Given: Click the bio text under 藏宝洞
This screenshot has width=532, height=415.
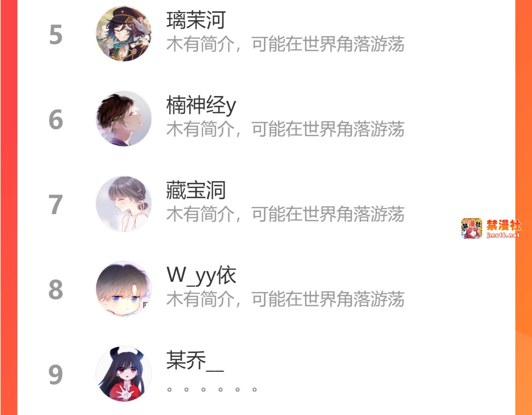Looking at the screenshot, I should coord(286,214).
